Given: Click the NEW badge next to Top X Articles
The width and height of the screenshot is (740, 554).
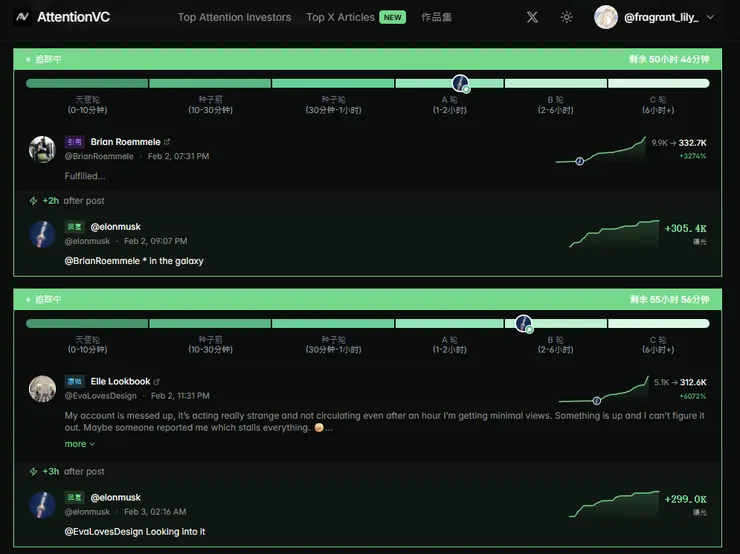Looking at the screenshot, I should [x=392, y=17].
